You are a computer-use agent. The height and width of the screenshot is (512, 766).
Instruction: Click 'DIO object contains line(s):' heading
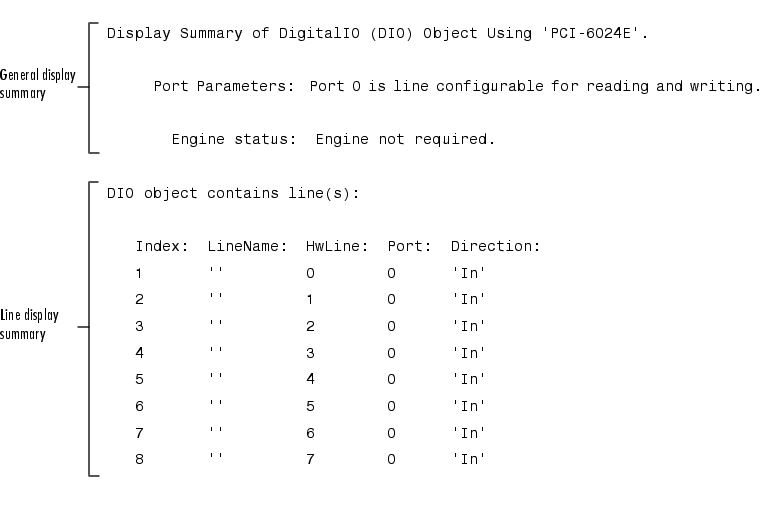(x=233, y=193)
